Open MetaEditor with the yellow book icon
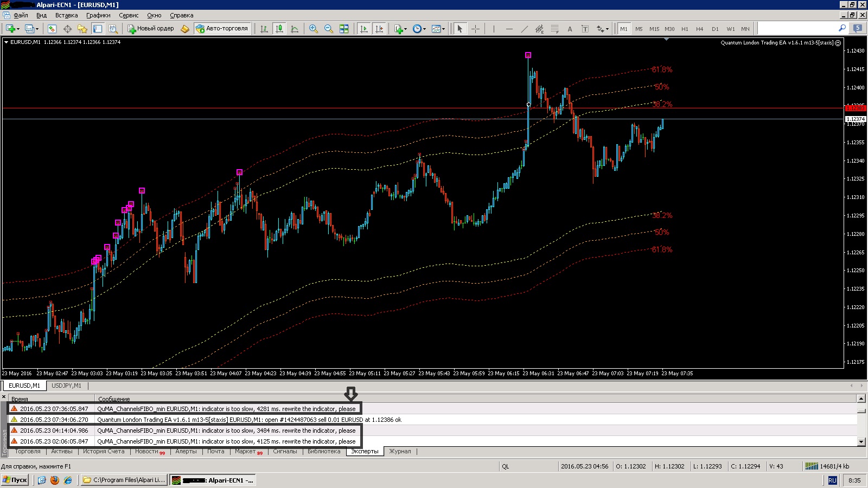The image size is (868, 488). click(x=184, y=29)
